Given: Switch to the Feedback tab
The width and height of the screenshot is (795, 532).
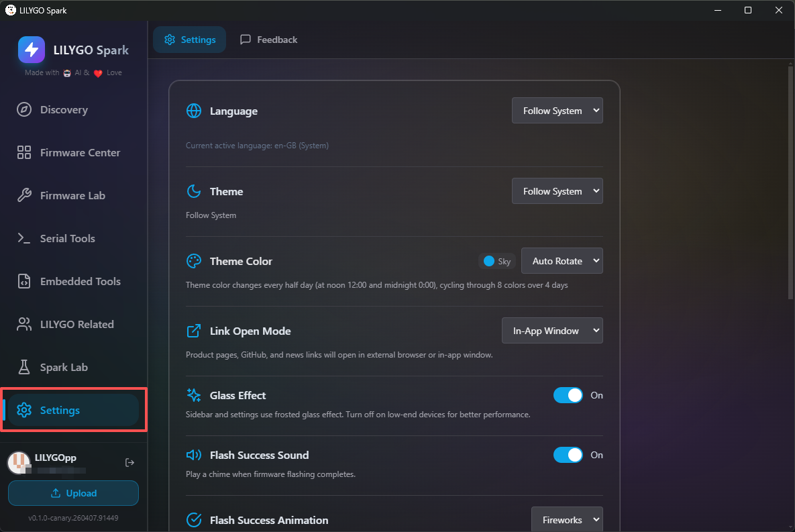Looking at the screenshot, I should [x=268, y=40].
